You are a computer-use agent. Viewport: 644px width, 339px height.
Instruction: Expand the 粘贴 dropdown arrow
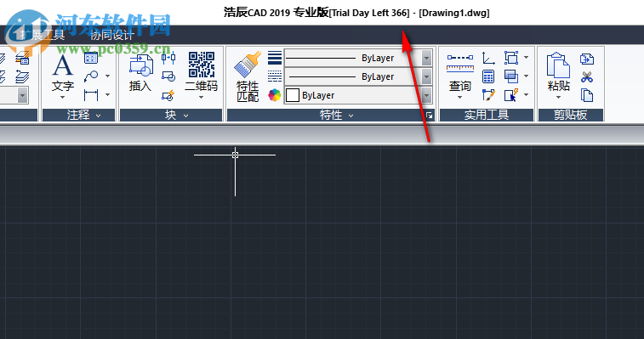[x=559, y=98]
